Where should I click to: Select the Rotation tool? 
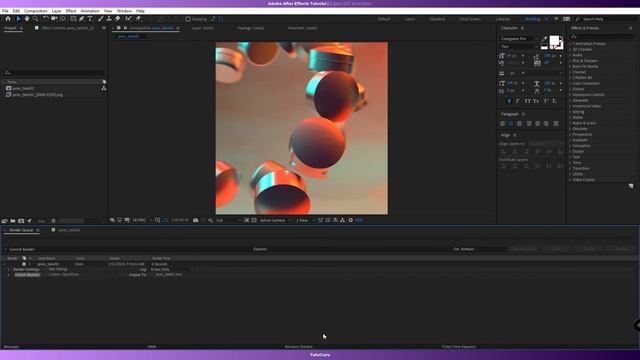coord(46,19)
